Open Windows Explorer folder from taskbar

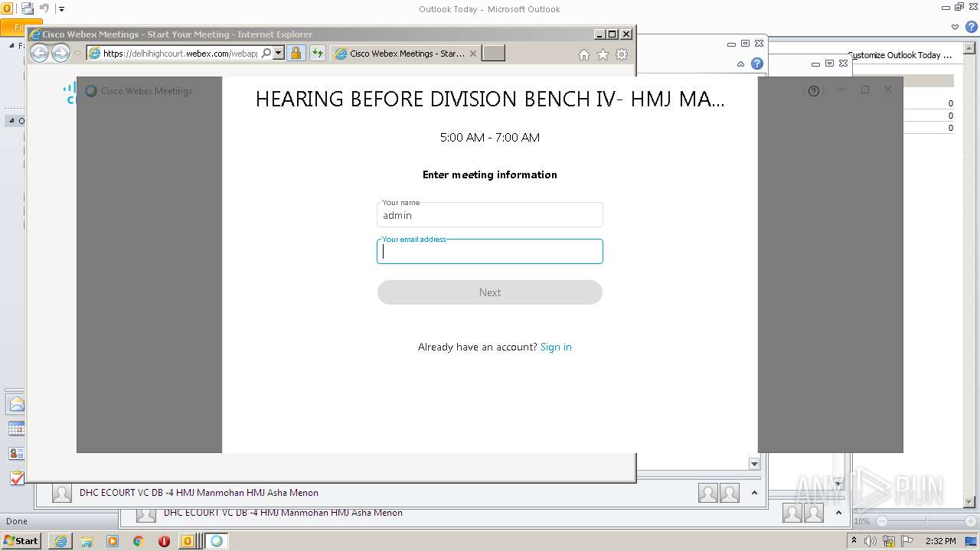click(x=87, y=541)
